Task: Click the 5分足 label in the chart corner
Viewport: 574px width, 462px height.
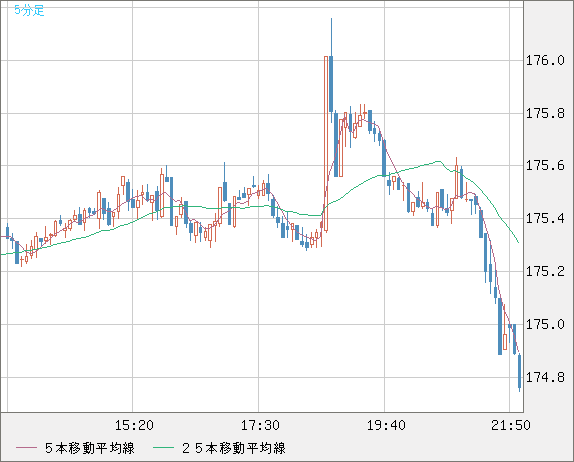Action: (x=29, y=10)
